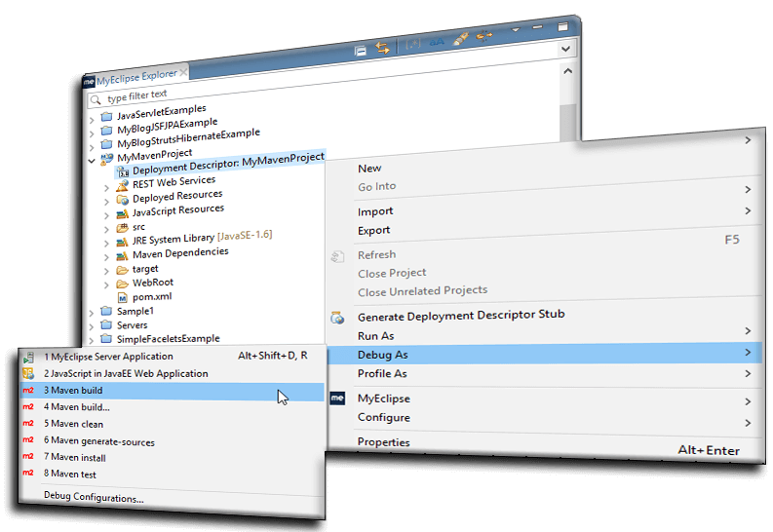Click the Maven Dependencies library icon
This screenshot has width=773, height=532.
click(122, 255)
